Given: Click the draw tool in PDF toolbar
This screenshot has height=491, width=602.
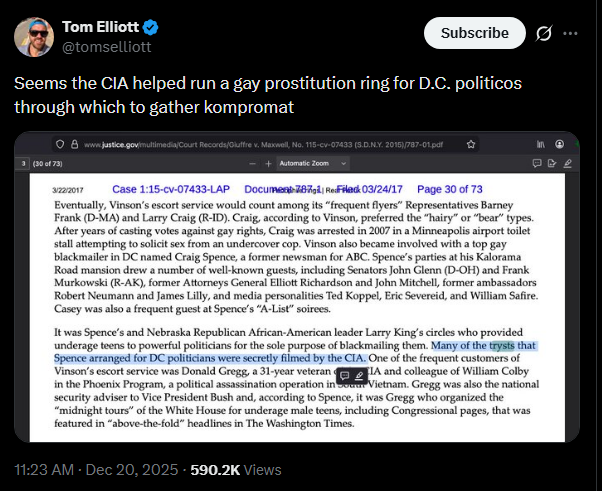Looking at the screenshot, I should (x=567, y=163).
